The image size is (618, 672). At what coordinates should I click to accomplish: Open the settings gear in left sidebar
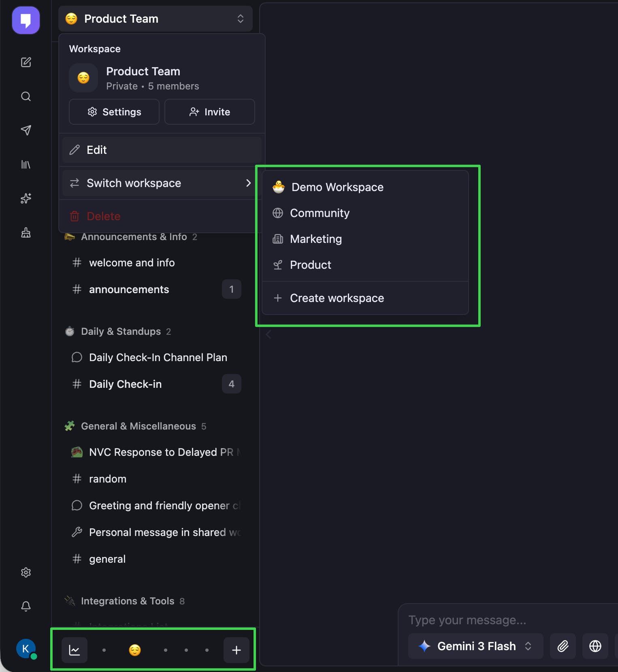coord(26,572)
